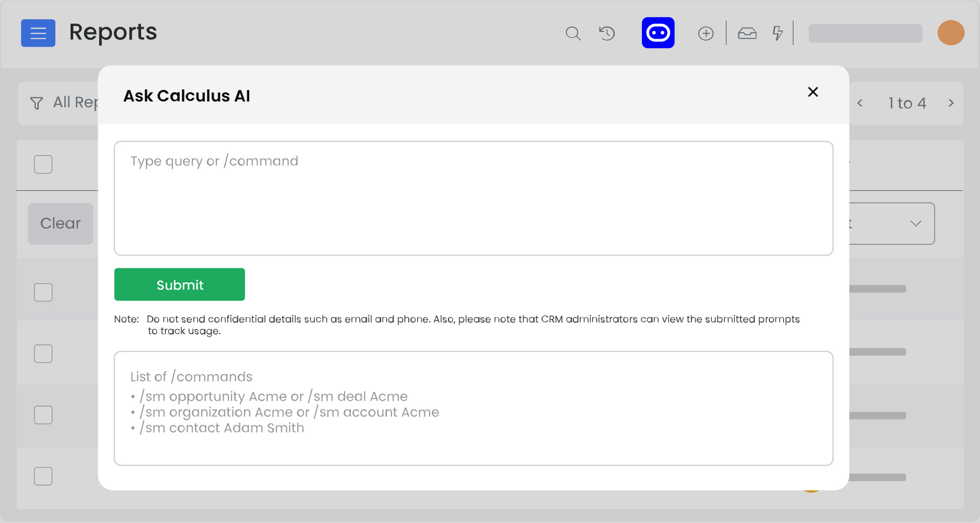Toggle the header select-all checkbox
Image resolution: width=980 pixels, height=523 pixels.
pos(43,164)
